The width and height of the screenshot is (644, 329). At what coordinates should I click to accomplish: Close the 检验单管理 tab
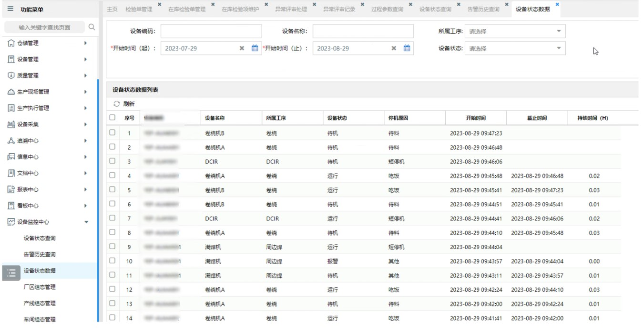[x=159, y=5]
